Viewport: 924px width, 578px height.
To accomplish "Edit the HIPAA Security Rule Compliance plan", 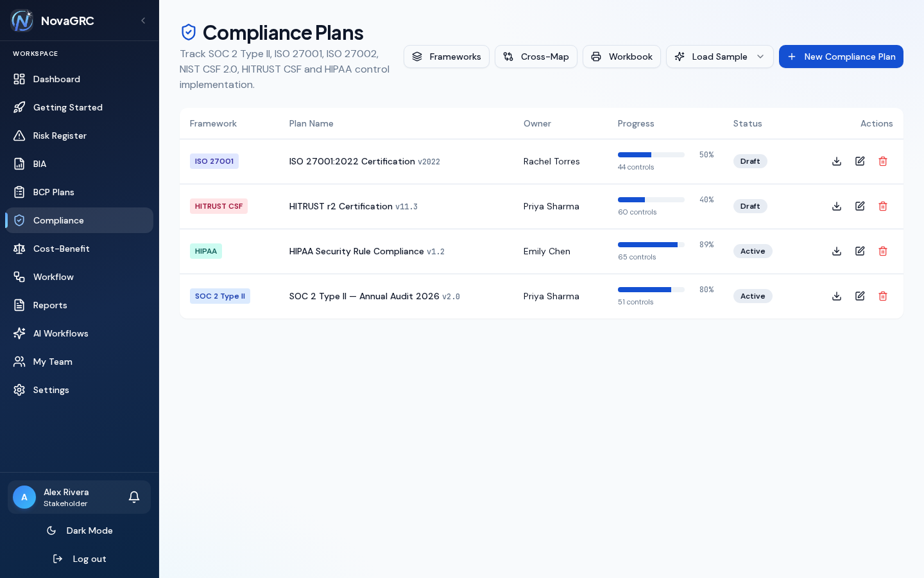I will 860,251.
